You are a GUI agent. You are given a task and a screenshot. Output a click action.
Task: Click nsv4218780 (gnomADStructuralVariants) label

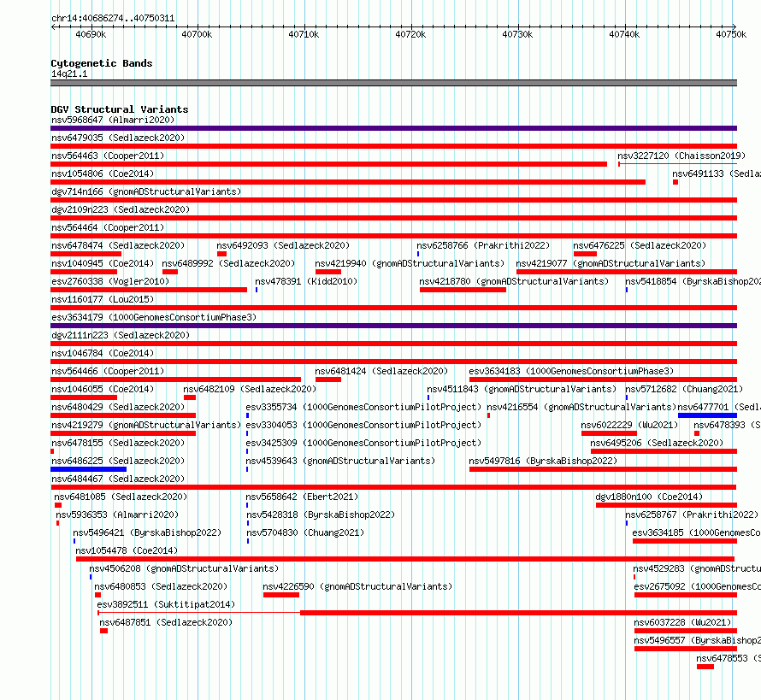coord(514,281)
